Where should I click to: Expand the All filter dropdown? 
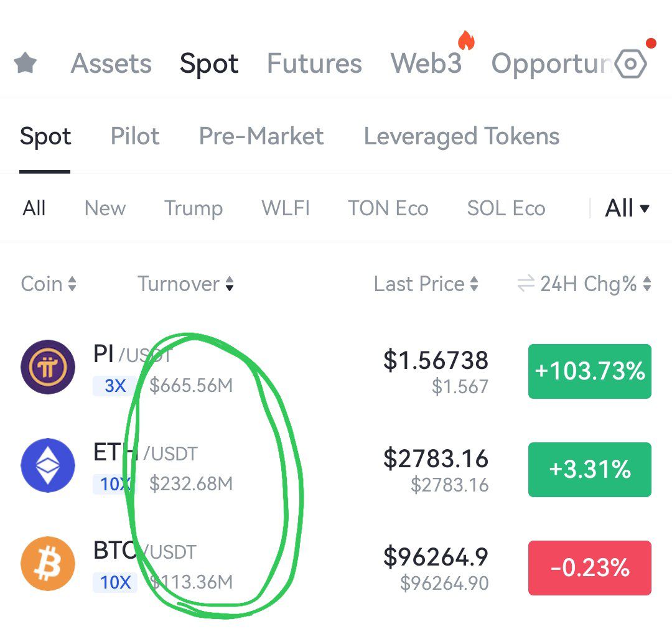(627, 208)
